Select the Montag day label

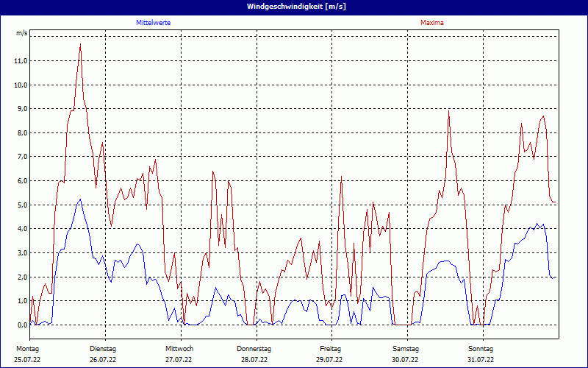(28, 348)
